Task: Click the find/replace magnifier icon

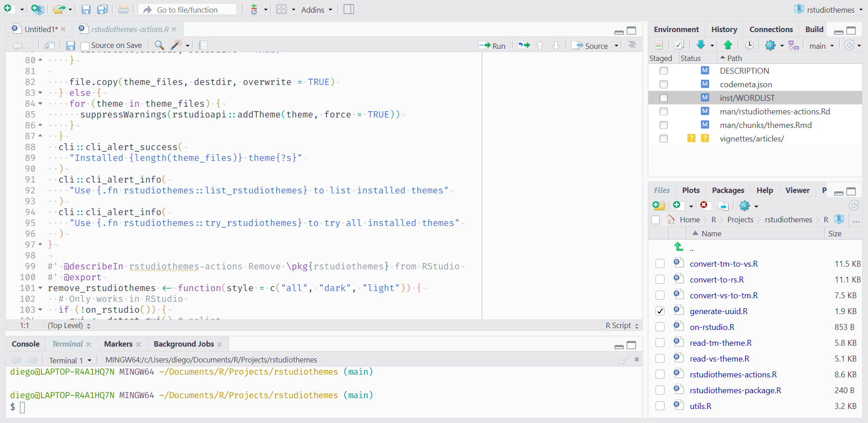Action: click(x=159, y=45)
